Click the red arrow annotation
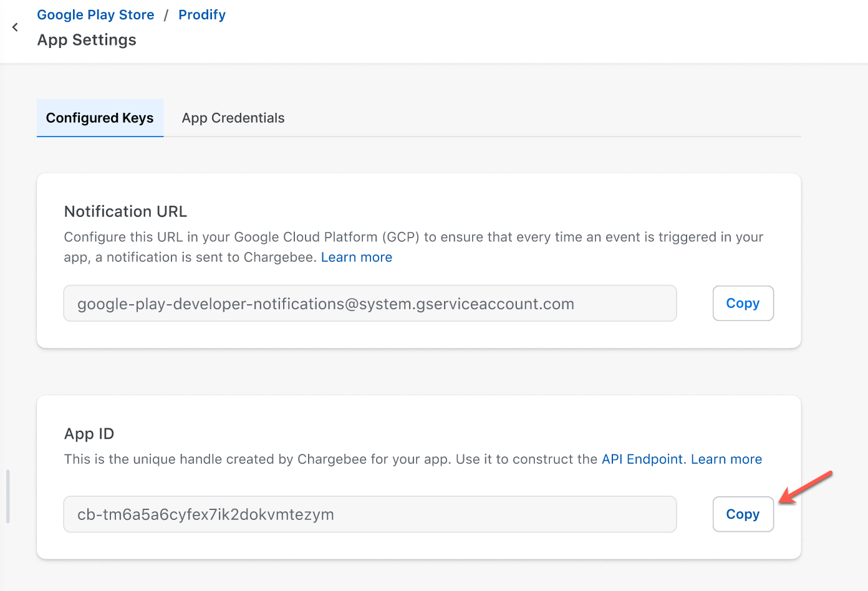Image resolution: width=868 pixels, height=591 pixels. [806, 488]
